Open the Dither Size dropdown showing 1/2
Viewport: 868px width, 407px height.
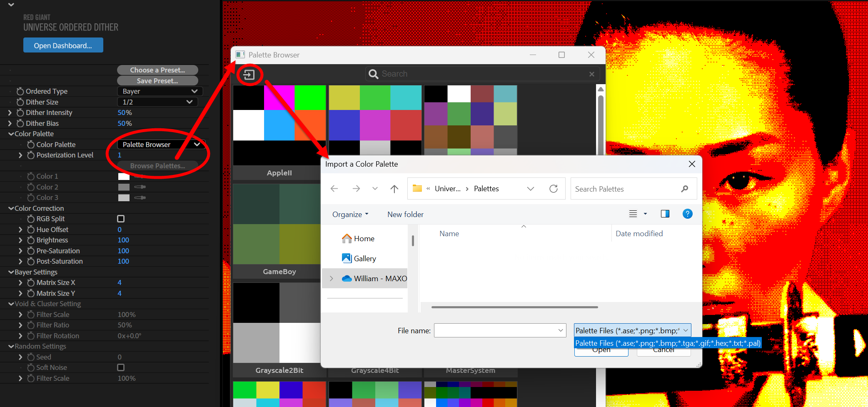click(x=157, y=102)
